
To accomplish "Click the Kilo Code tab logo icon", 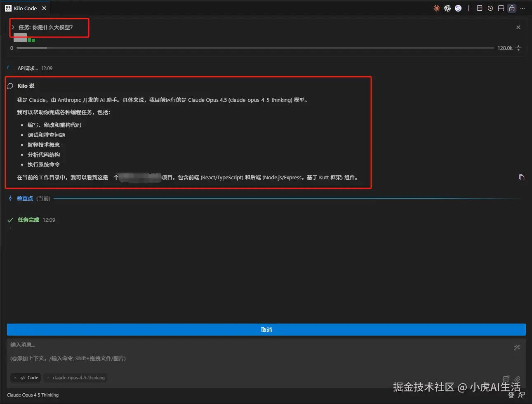I will [x=8, y=8].
